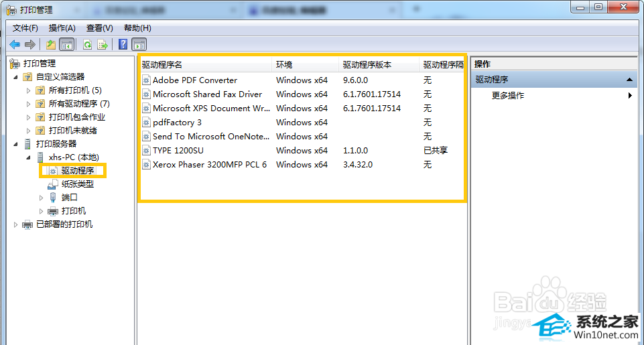Viewport: 644px width, 345px height.
Task: Click the 端口 port icon
Action: point(52,198)
